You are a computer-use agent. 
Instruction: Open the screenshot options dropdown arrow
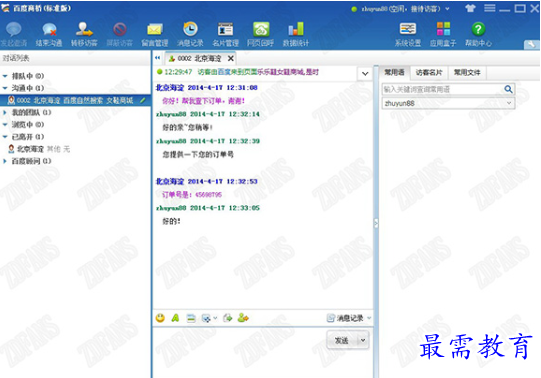tap(215, 318)
